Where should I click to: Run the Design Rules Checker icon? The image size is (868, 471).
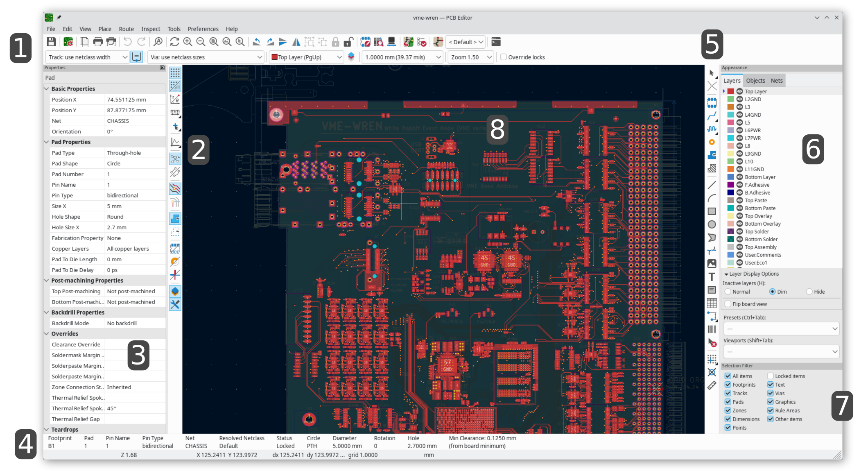tap(421, 42)
